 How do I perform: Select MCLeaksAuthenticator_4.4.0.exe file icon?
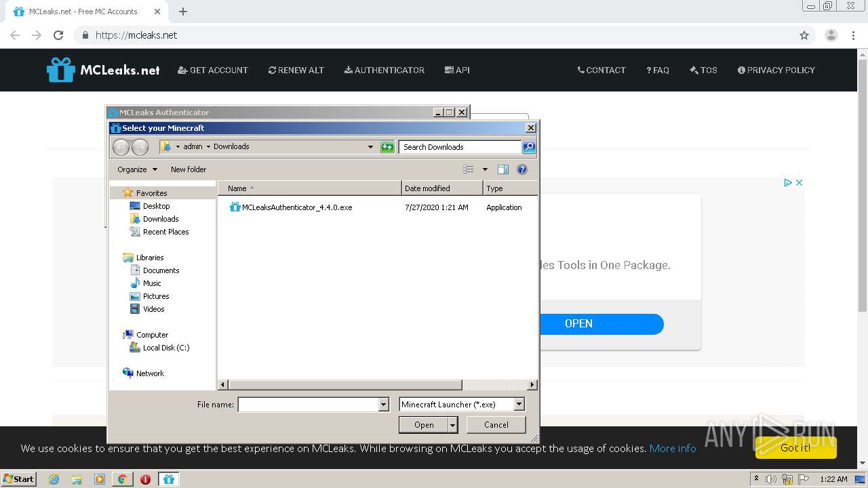coord(235,207)
